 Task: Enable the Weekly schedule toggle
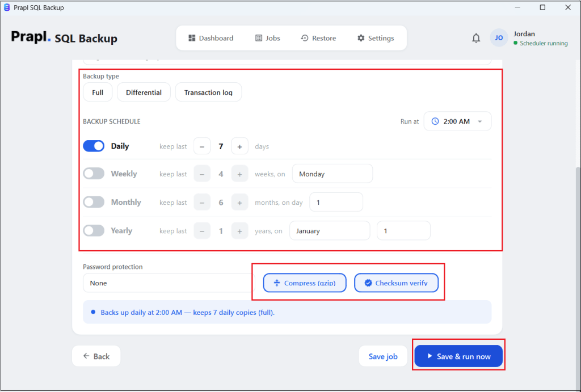94,174
